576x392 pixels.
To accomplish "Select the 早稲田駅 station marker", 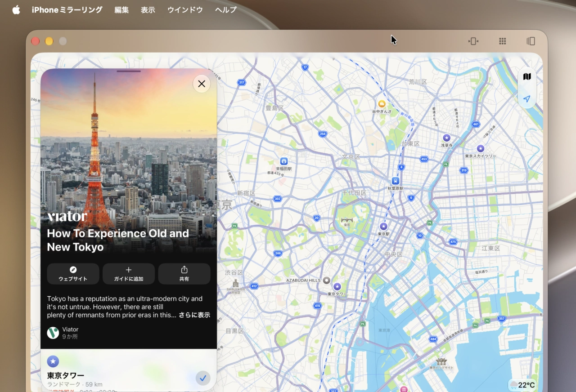I will tap(284, 161).
